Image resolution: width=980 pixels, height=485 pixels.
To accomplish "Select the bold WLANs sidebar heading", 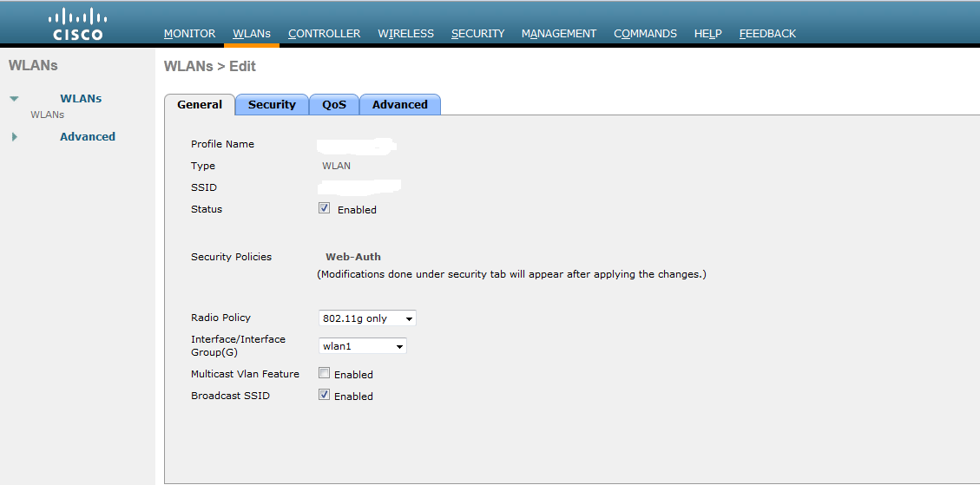I will [x=81, y=99].
